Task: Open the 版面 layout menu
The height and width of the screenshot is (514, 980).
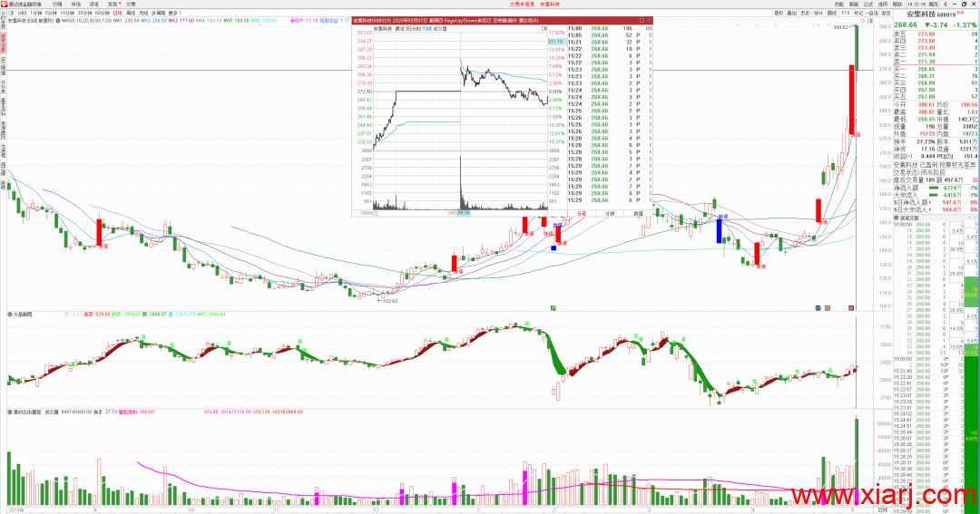Action: (x=854, y=4)
